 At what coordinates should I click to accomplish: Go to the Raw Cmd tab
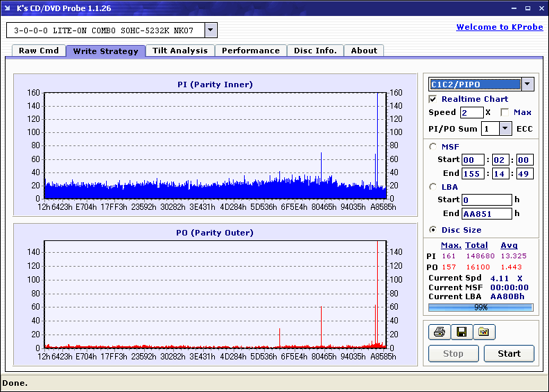click(38, 51)
